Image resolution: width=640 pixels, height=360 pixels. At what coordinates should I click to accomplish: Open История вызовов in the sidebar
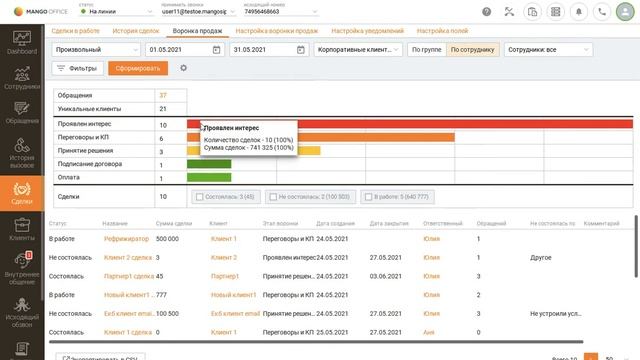(22, 153)
